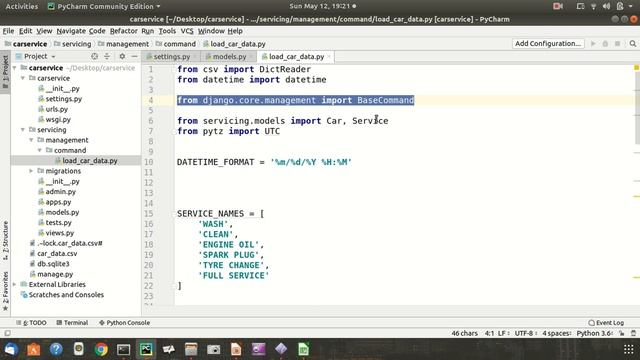The width and height of the screenshot is (640, 360).
Task: Toggle the Favorites side tool window
Action: pos(5,291)
